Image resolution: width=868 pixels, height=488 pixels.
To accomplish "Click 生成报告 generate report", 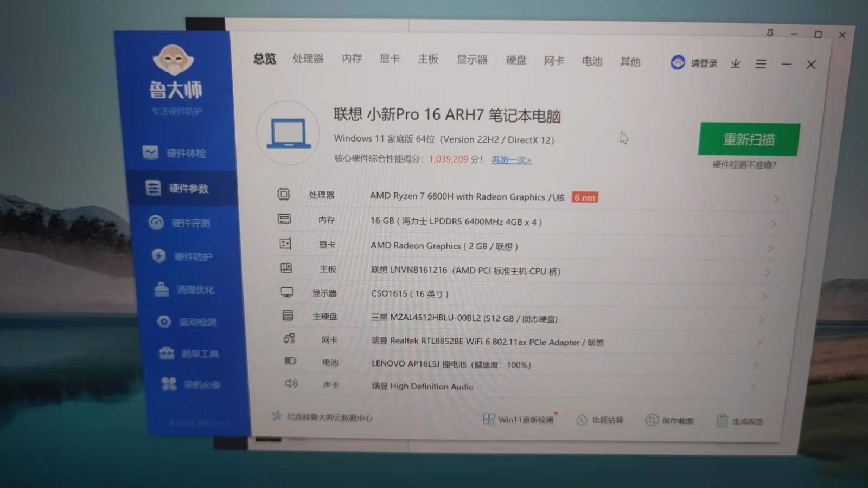I will (739, 421).
